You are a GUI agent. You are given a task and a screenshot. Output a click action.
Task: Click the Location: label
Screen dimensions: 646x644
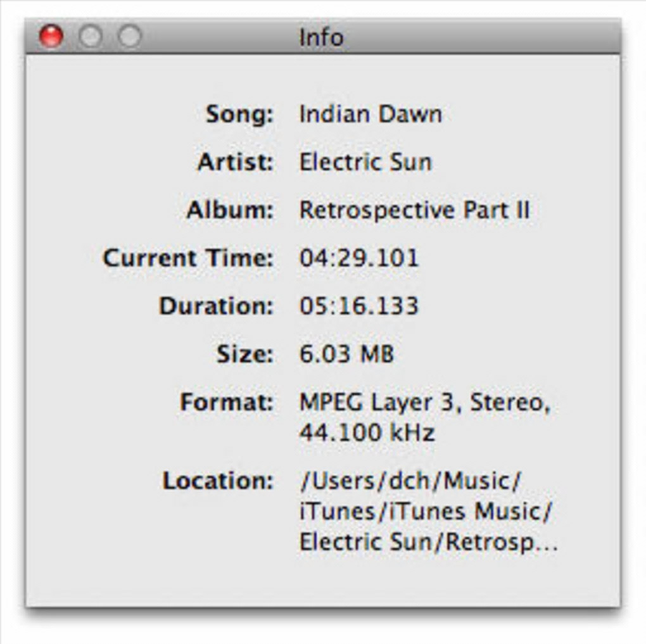(x=218, y=481)
